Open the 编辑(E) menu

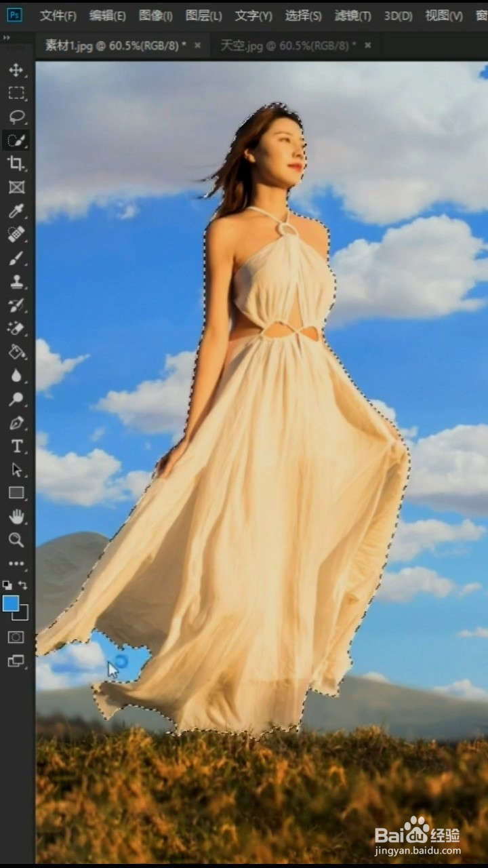tap(107, 16)
